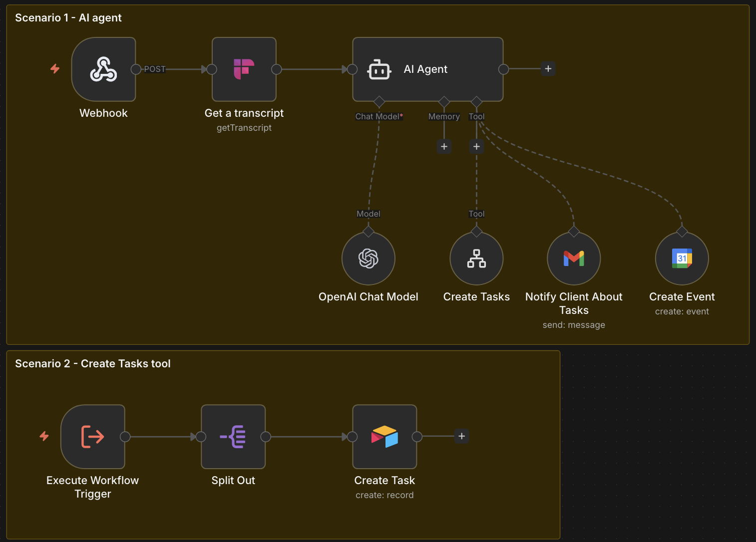Click the 'Chat Model*' label under AI Agent
The width and height of the screenshot is (756, 542).
pyautogui.click(x=379, y=116)
